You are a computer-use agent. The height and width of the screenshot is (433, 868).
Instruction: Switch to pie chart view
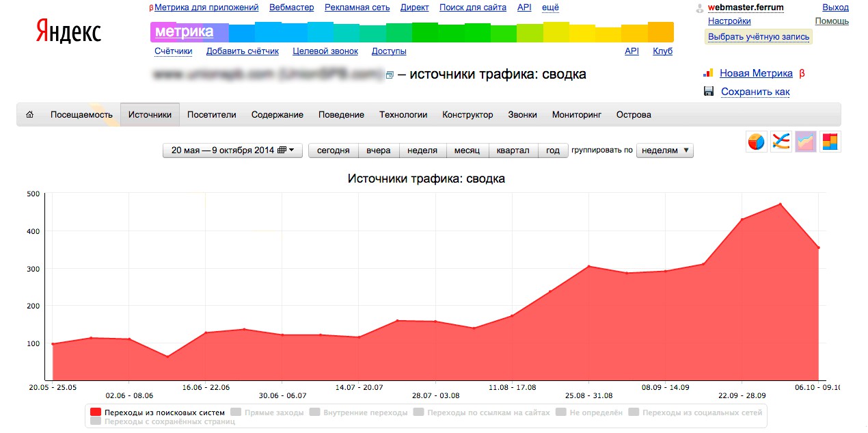[x=756, y=142]
